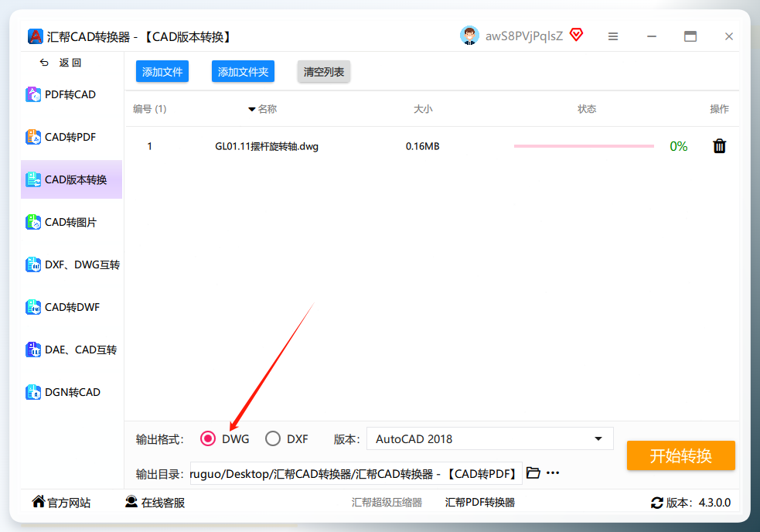Delete GL01.11摆杆旋转轴.dwg with trash icon

click(x=719, y=146)
